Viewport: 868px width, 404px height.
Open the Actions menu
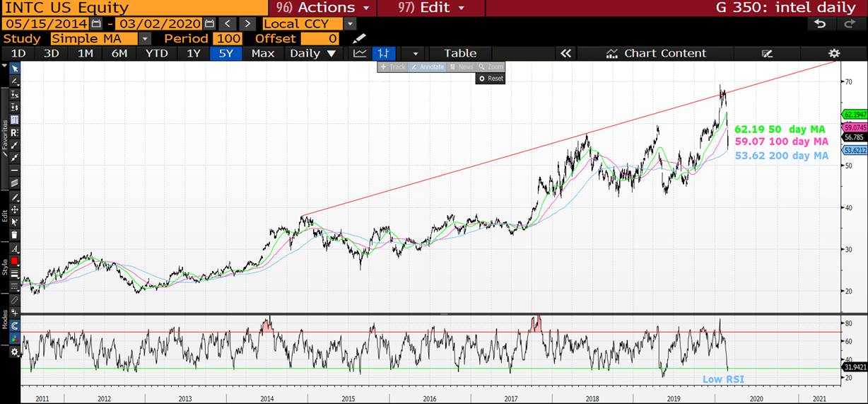[323, 8]
